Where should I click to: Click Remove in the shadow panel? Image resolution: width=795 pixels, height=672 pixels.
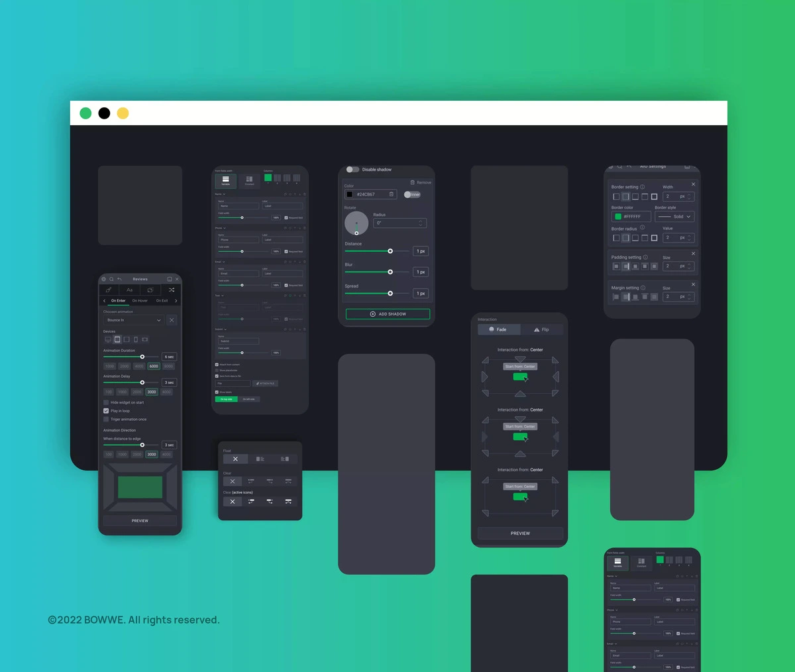point(421,182)
